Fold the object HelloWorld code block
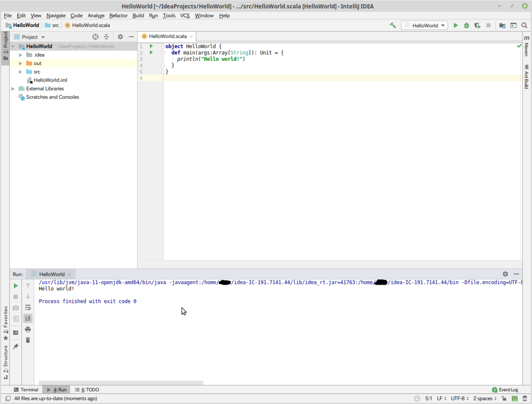 coord(163,46)
